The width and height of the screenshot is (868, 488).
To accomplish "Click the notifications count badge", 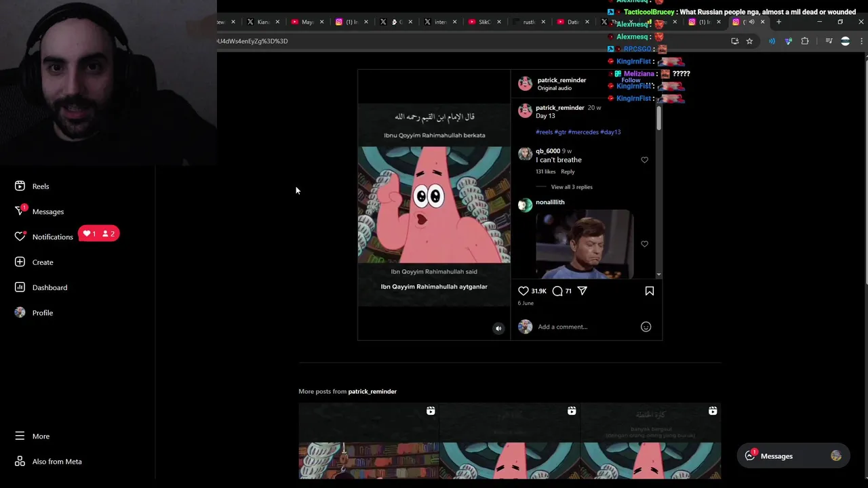I will [x=99, y=234].
